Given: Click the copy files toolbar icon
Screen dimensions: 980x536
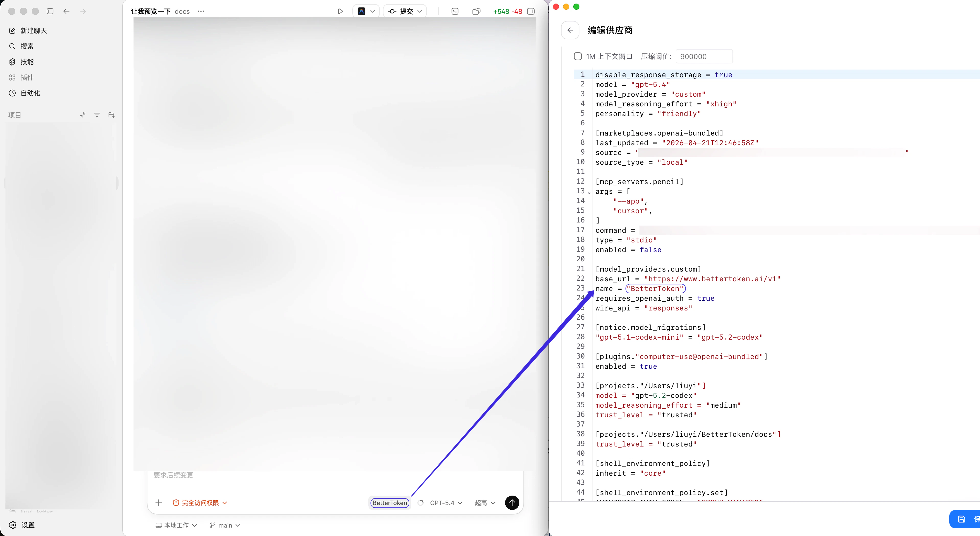Looking at the screenshot, I should click(476, 12).
